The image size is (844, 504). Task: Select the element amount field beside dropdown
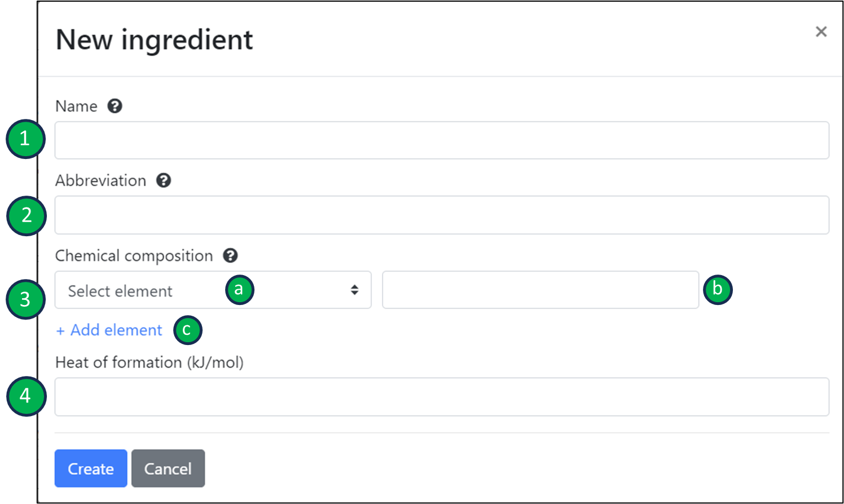click(540, 290)
